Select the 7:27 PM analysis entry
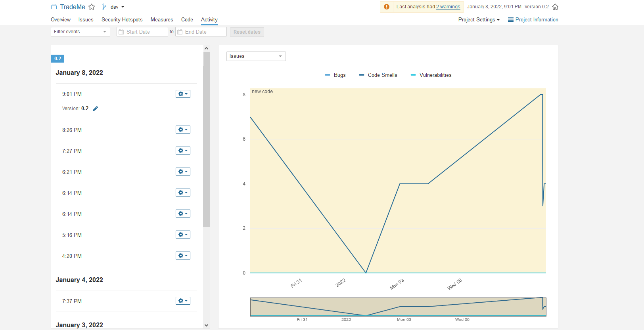The image size is (644, 330). (x=126, y=151)
